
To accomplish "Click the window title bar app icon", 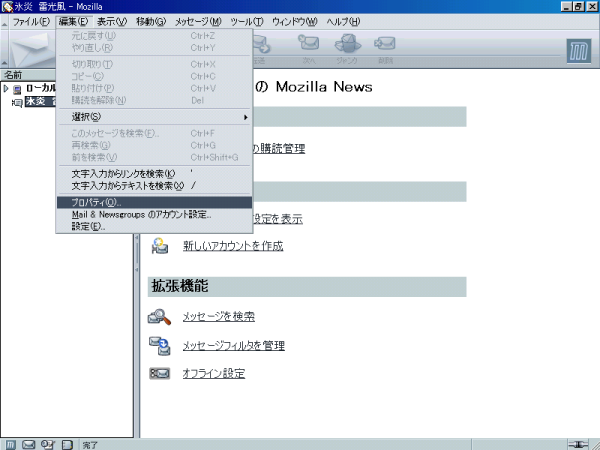I will pos(7,7).
